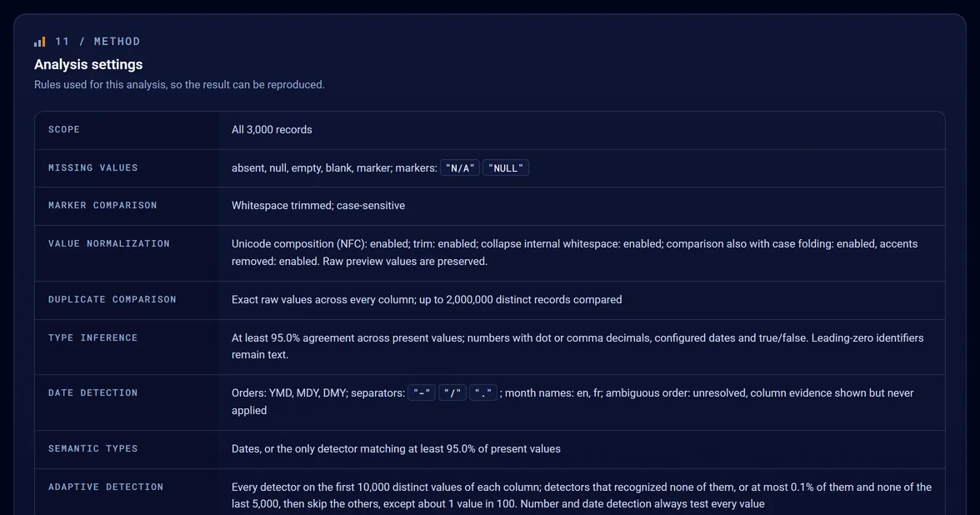The width and height of the screenshot is (980, 515).
Task: Click the MISSING VALUES row label
Action: coord(92,167)
